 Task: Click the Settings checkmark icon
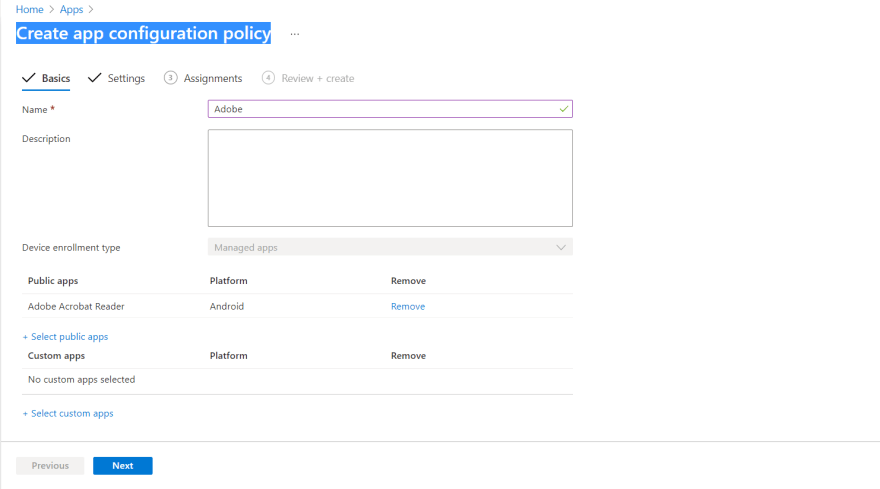[x=94, y=77]
